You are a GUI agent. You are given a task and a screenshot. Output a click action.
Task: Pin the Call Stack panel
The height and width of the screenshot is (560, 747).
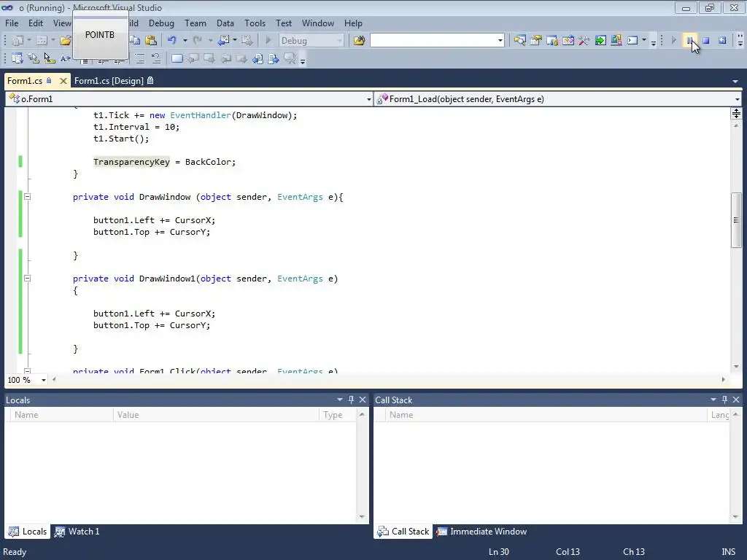point(724,400)
